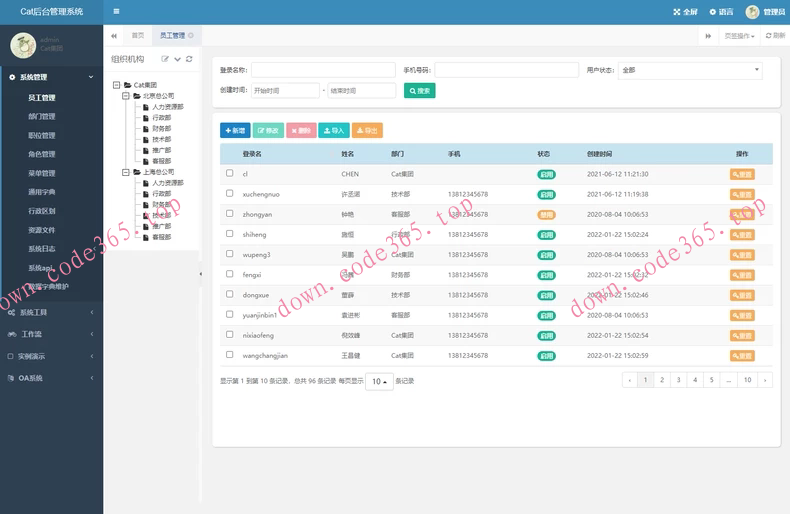Click the blue 新增 button
The height and width of the screenshot is (514, 790).
(235, 131)
